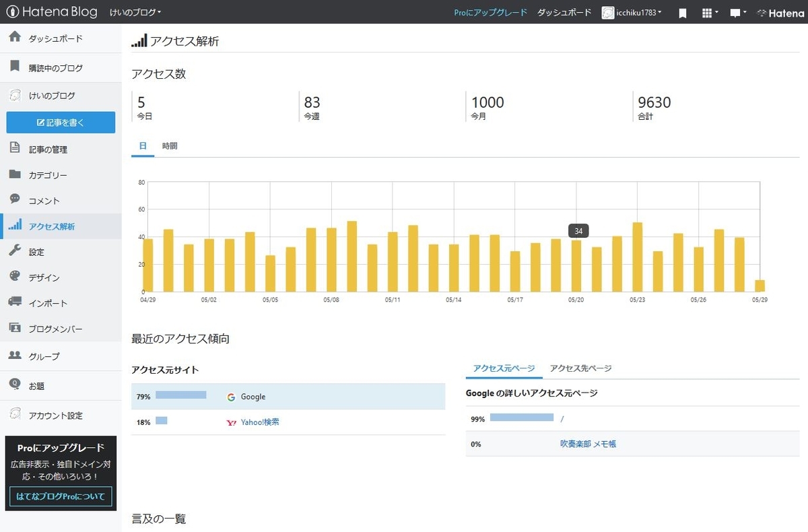Click the / referrer page link

(562, 418)
